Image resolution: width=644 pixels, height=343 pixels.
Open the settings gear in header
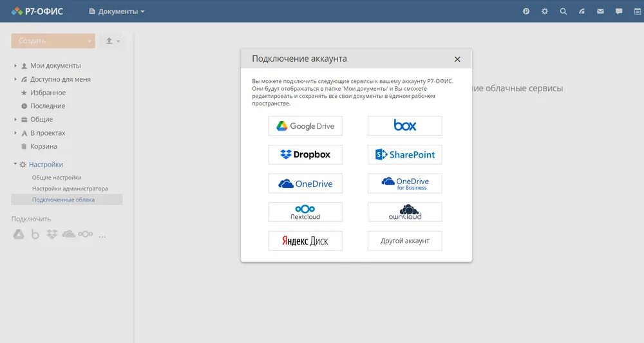click(x=545, y=12)
